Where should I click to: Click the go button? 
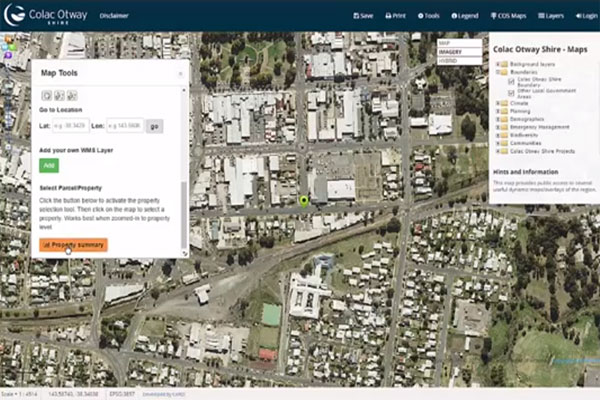[155, 126]
